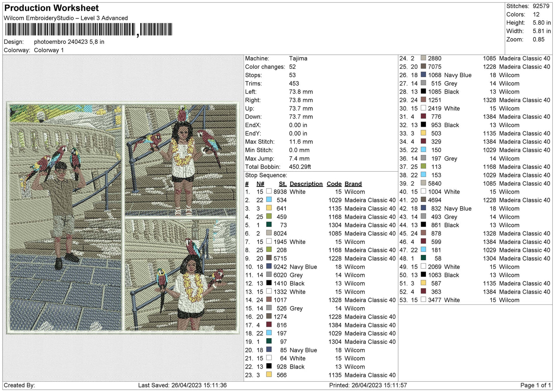
Task: Click the St. column header
Action: click(283, 184)
